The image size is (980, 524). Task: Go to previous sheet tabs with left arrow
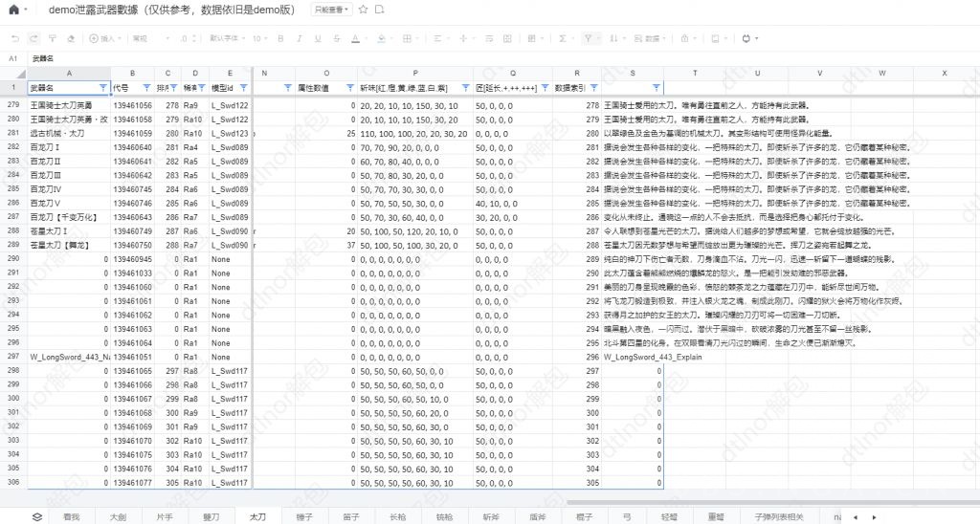(x=856, y=517)
